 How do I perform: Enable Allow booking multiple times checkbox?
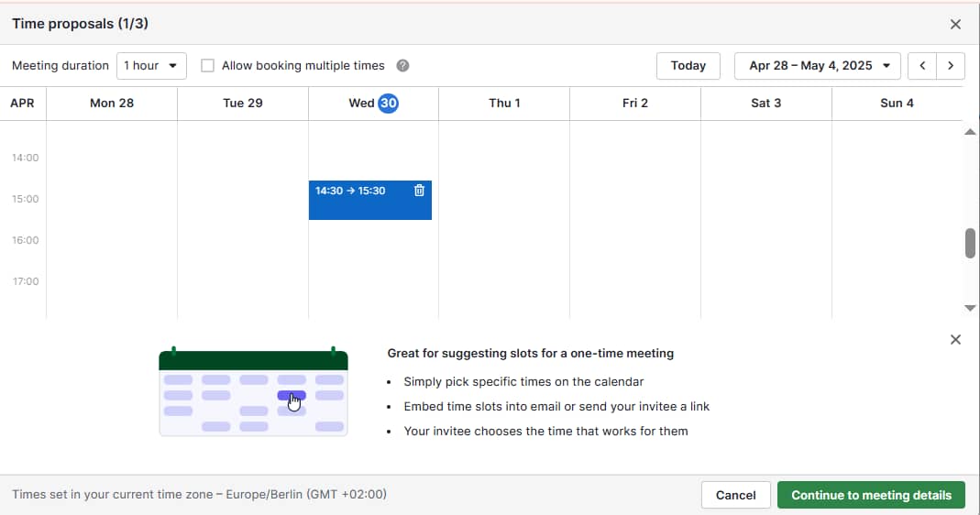208,66
